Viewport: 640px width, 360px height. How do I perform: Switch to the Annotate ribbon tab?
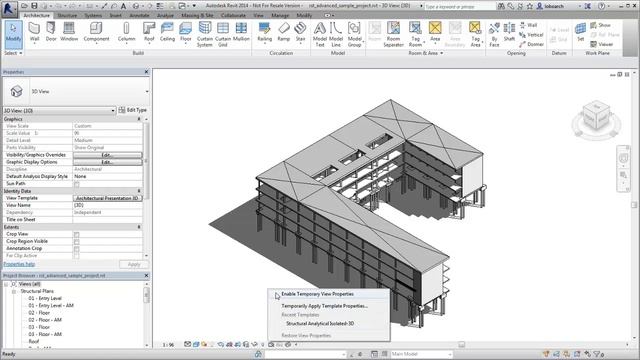[x=139, y=15]
